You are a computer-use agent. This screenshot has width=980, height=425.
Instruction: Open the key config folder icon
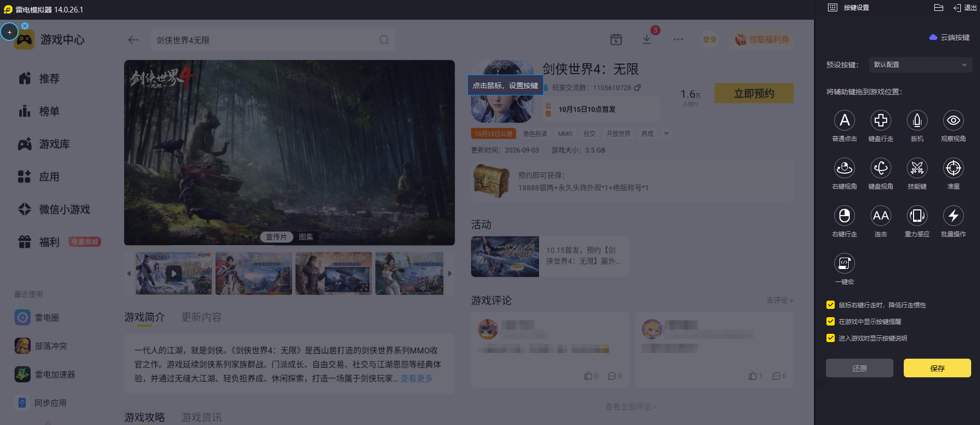938,8
